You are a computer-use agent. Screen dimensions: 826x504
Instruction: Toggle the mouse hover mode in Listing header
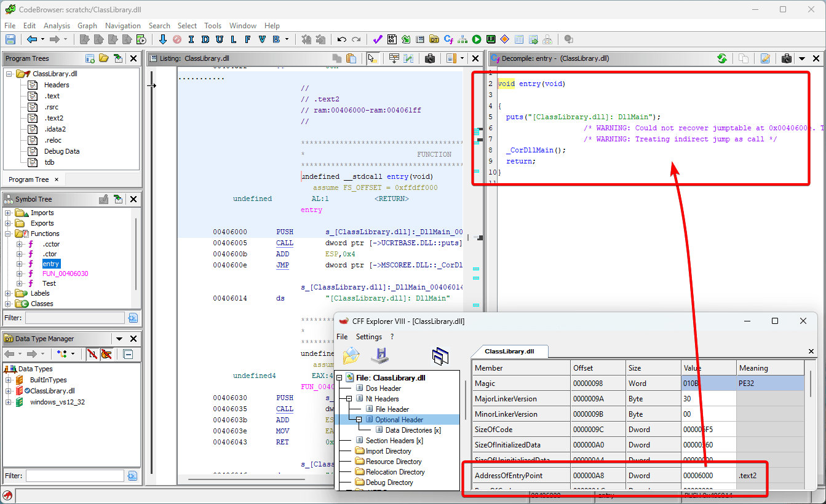point(372,58)
